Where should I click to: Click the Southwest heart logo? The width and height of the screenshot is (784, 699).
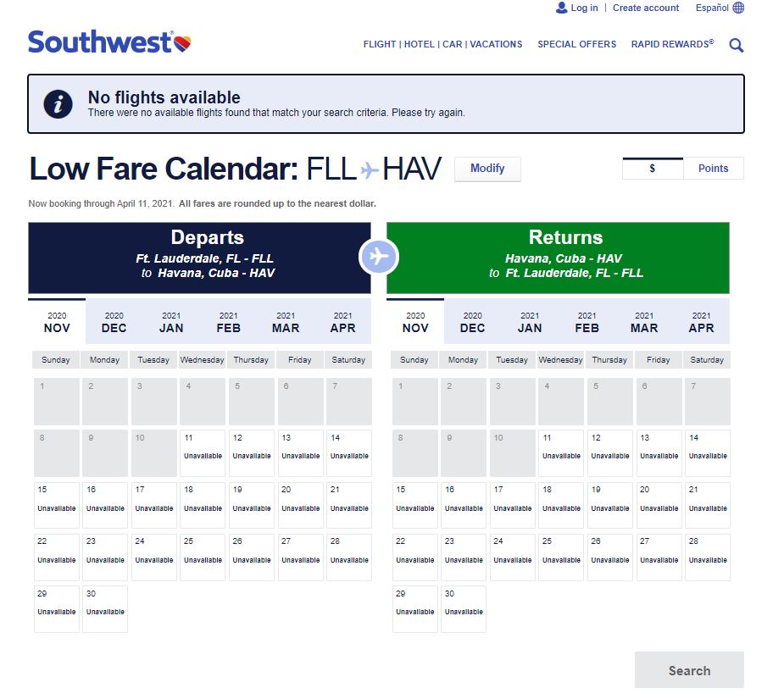point(182,43)
